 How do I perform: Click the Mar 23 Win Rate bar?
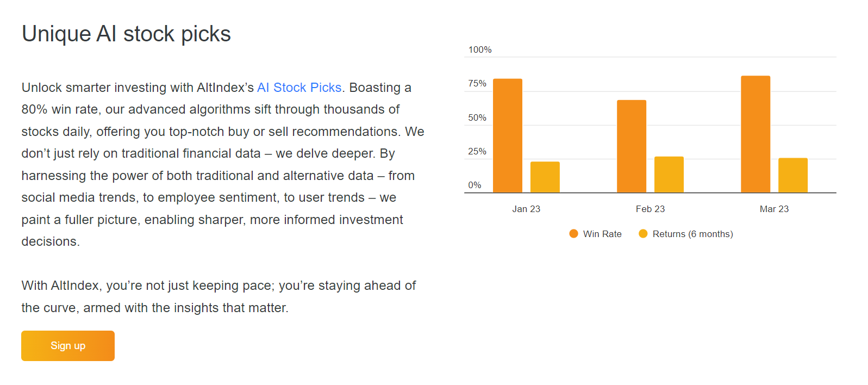755,134
